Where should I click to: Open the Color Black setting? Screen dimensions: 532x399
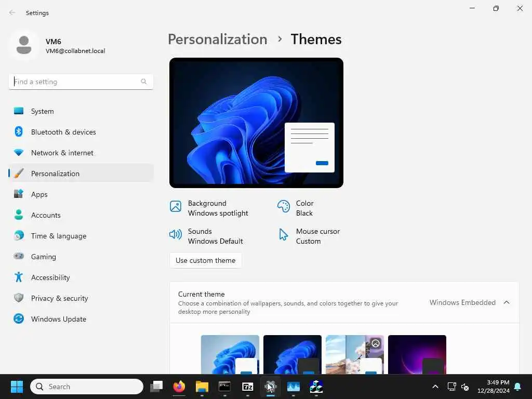296,208
